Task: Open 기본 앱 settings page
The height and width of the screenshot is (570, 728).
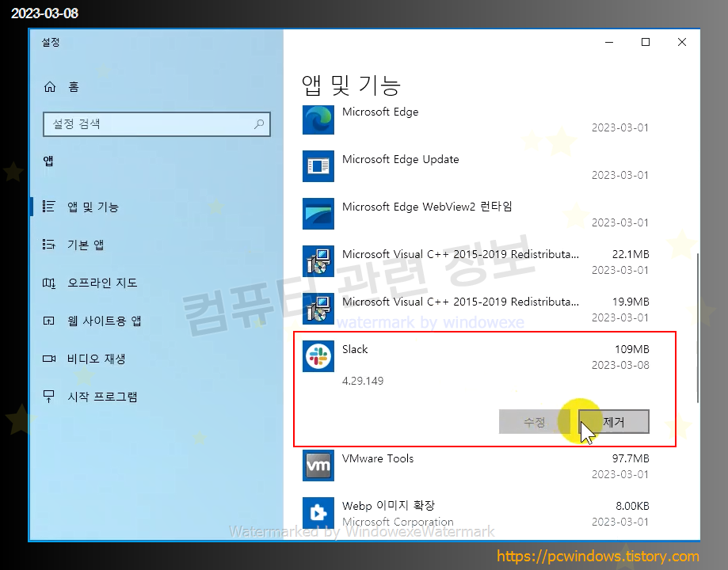Action: pos(86,245)
